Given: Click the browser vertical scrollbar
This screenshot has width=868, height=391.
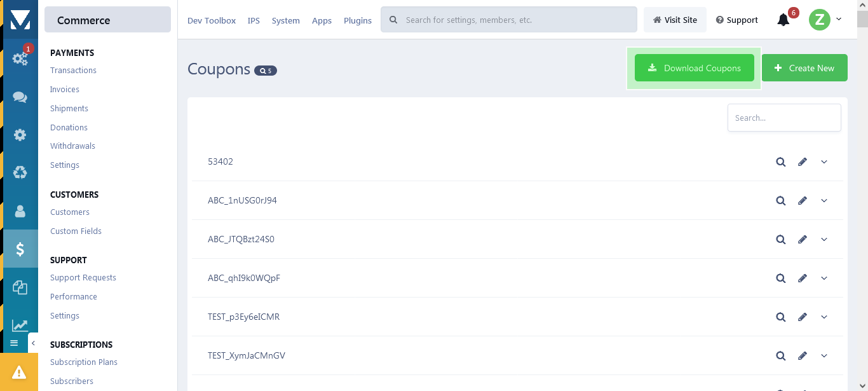Looking at the screenshot, I should point(862,195).
